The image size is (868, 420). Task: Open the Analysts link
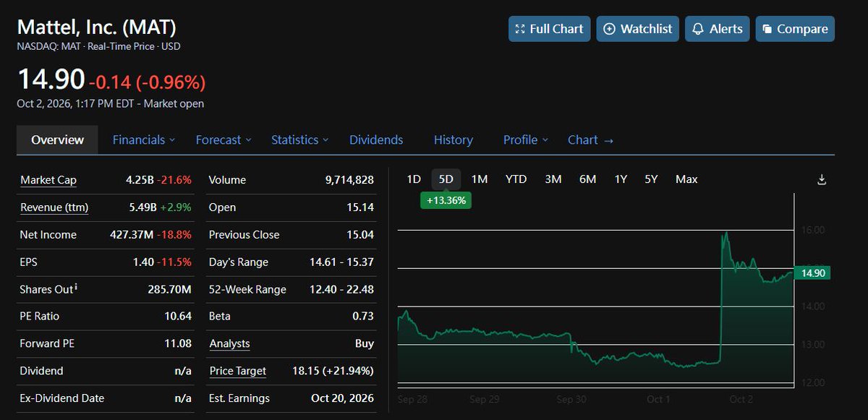point(229,343)
